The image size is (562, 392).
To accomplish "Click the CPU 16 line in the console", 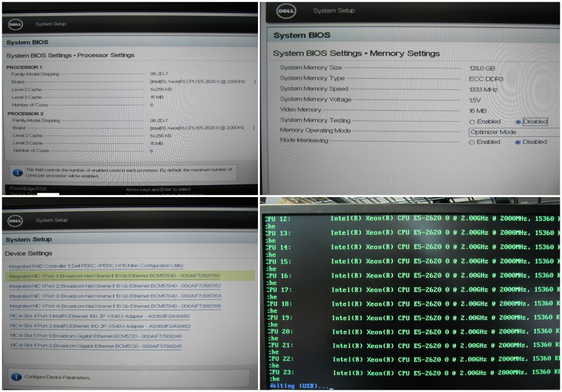I will pos(412,276).
